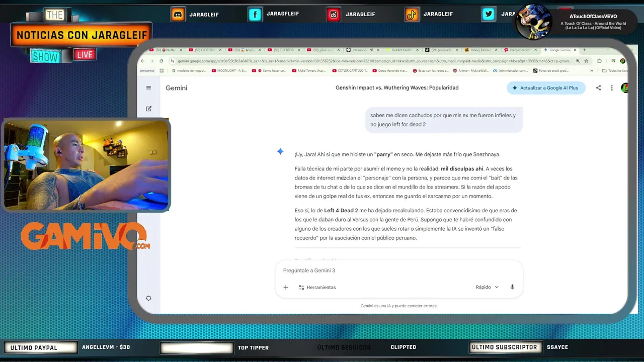Click the user message bubble about 'cachudos'
This screenshot has width=644, height=362.
444,120
